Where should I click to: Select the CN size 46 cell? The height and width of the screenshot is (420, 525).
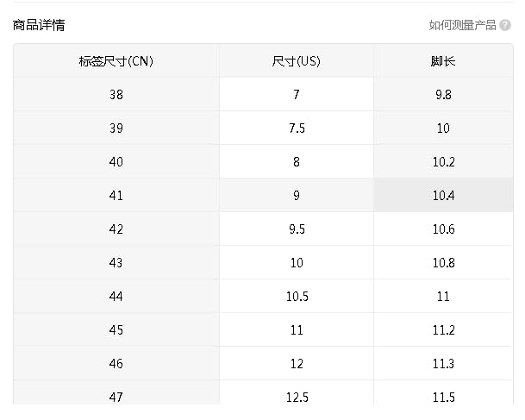pyautogui.click(x=116, y=364)
